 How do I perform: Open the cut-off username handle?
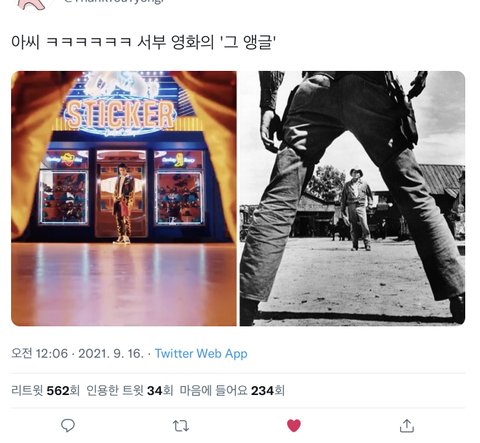coord(113,2)
